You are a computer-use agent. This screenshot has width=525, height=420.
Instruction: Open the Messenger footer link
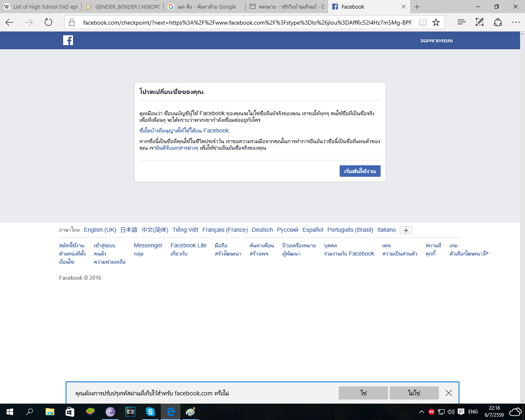148,245
